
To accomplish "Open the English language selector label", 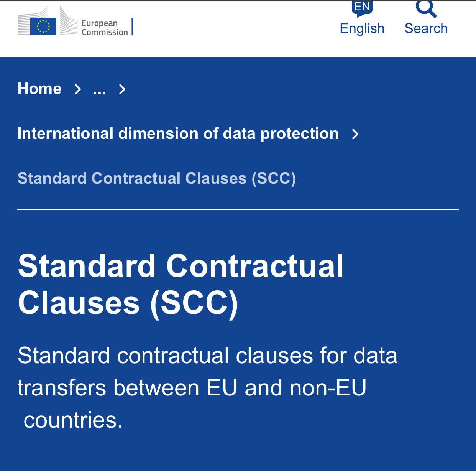I will coord(362,28).
